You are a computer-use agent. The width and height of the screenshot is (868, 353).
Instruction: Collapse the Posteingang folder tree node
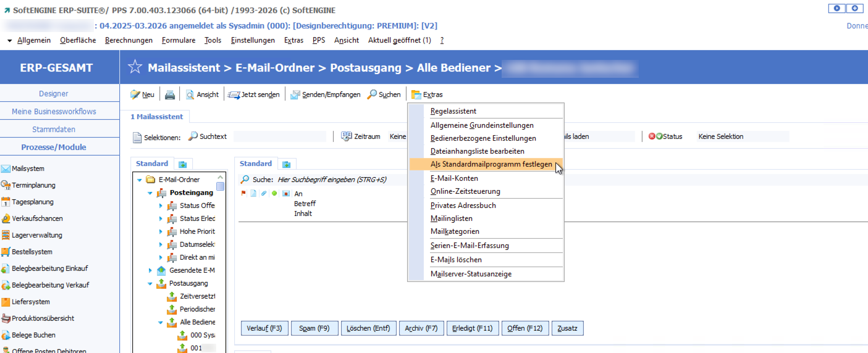click(150, 193)
